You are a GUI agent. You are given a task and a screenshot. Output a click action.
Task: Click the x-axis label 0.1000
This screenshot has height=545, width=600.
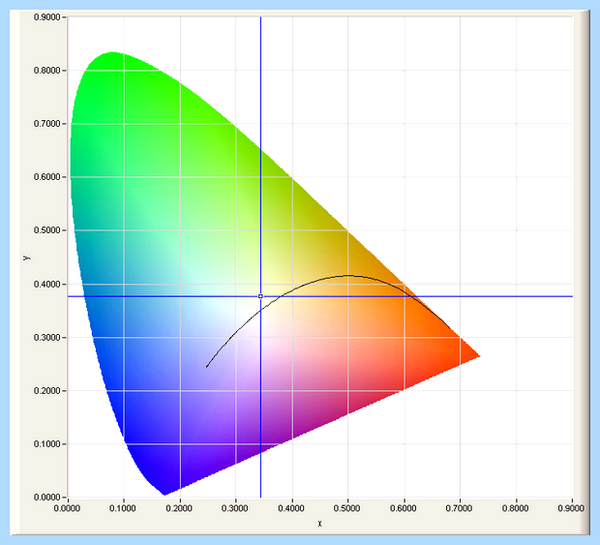point(123,508)
